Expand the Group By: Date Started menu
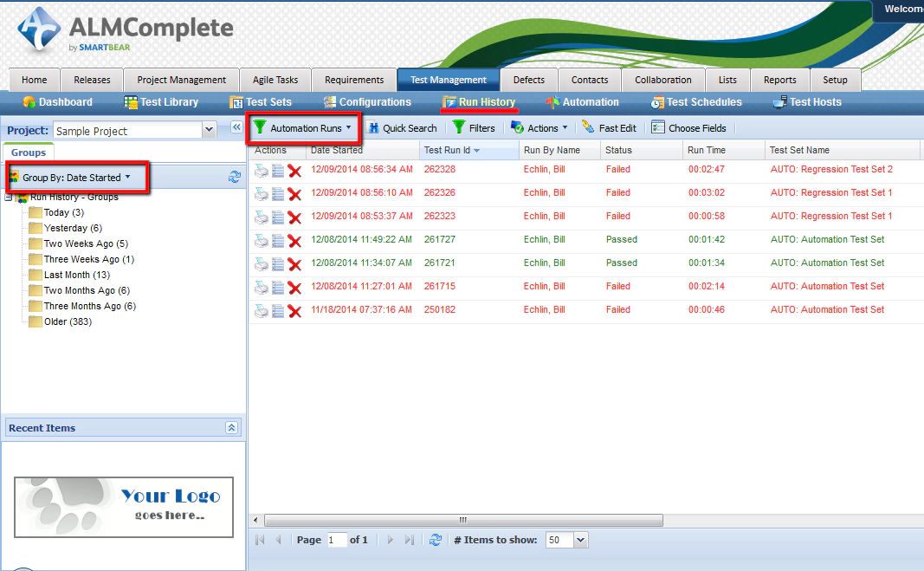The width and height of the screenshot is (924, 571). click(76, 178)
